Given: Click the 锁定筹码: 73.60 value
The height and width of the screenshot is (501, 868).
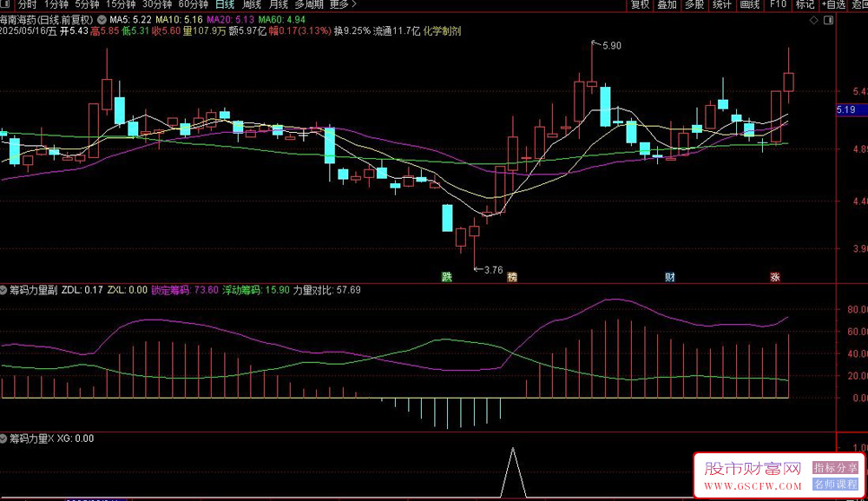Looking at the screenshot, I should click(185, 290).
